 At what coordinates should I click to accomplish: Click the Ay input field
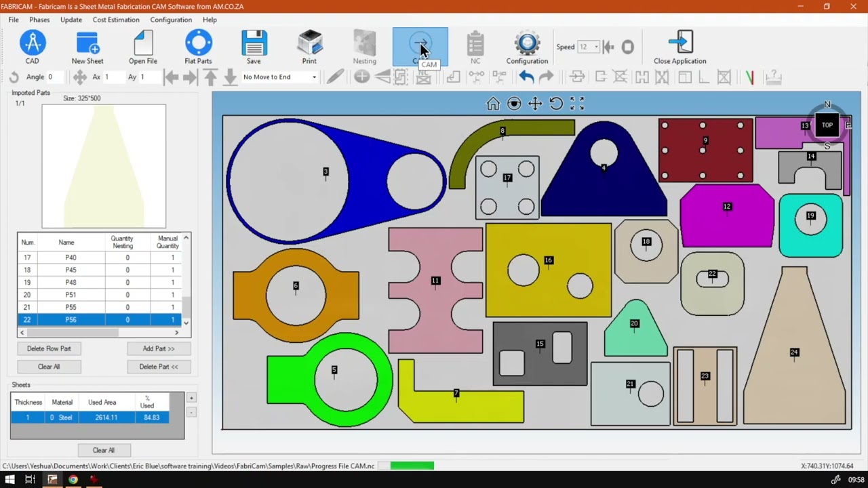tap(149, 77)
